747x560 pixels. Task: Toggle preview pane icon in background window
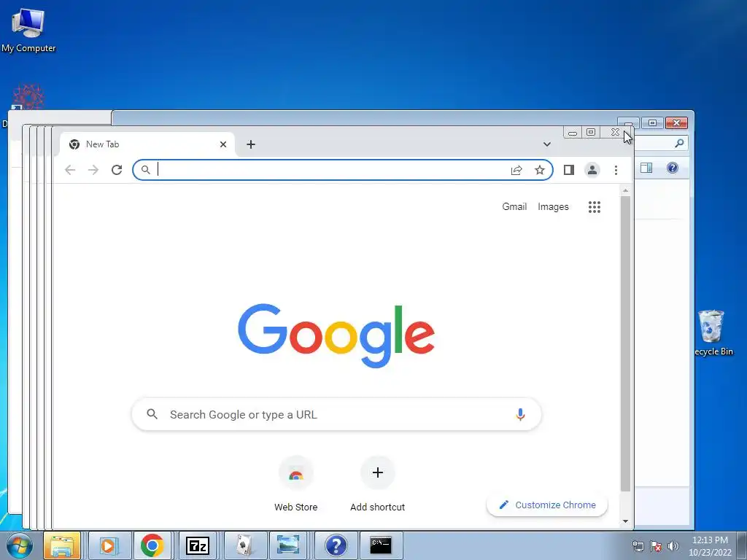(x=646, y=168)
